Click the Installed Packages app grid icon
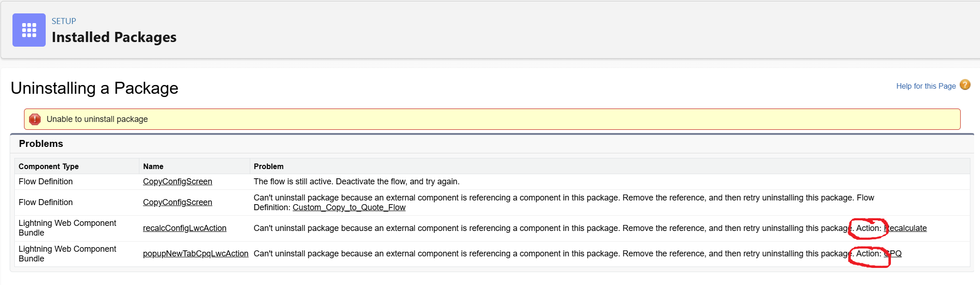This screenshot has height=285, width=980. tap(29, 30)
